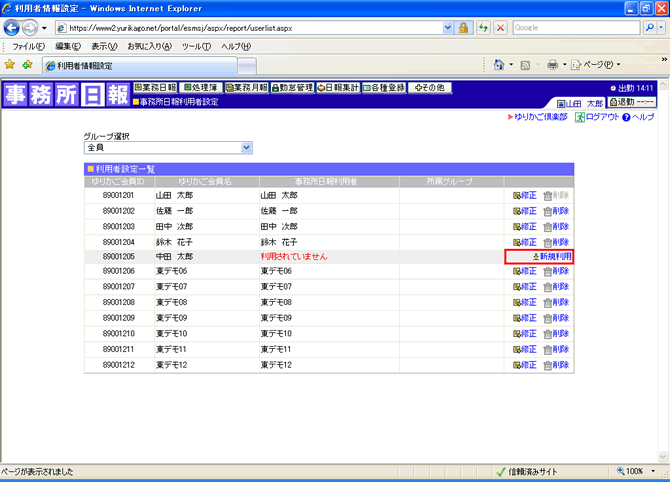Click 削除 for 鈴木 花子 row
Image resolution: width=670 pixels, height=482 pixels.
(x=556, y=242)
